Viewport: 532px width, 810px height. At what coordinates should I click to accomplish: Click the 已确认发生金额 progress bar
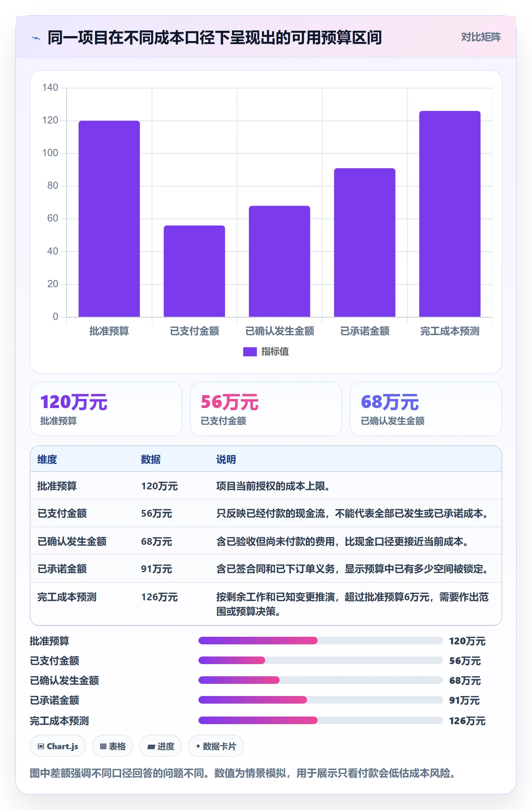pos(321,680)
